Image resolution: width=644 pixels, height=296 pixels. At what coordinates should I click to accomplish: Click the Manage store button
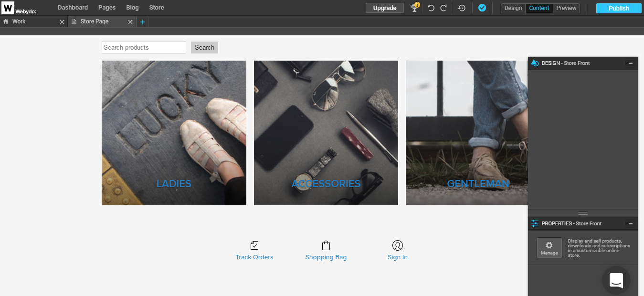(x=549, y=248)
